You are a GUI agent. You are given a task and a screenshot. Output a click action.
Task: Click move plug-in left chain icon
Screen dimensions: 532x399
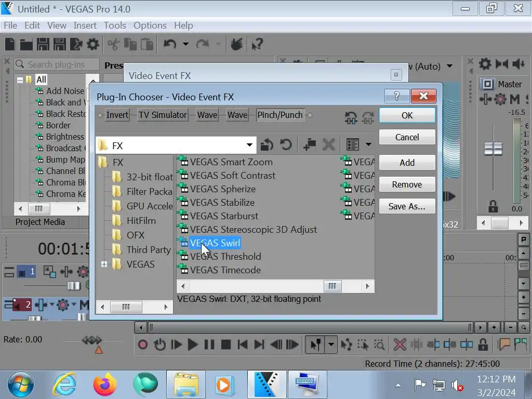351,118
